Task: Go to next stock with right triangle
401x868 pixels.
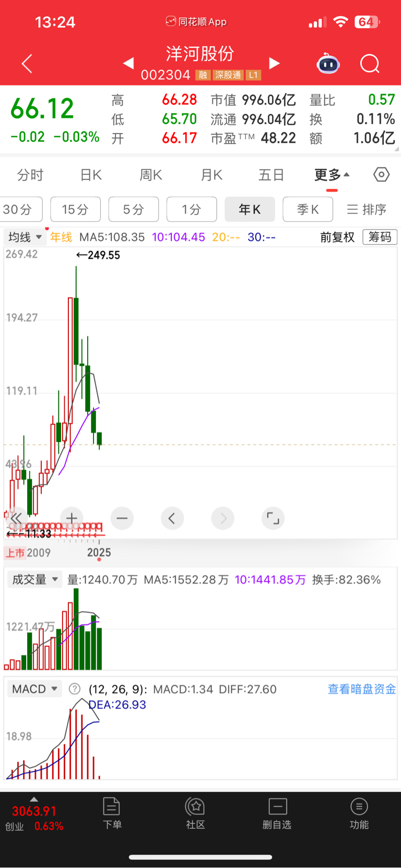Action: [x=274, y=63]
